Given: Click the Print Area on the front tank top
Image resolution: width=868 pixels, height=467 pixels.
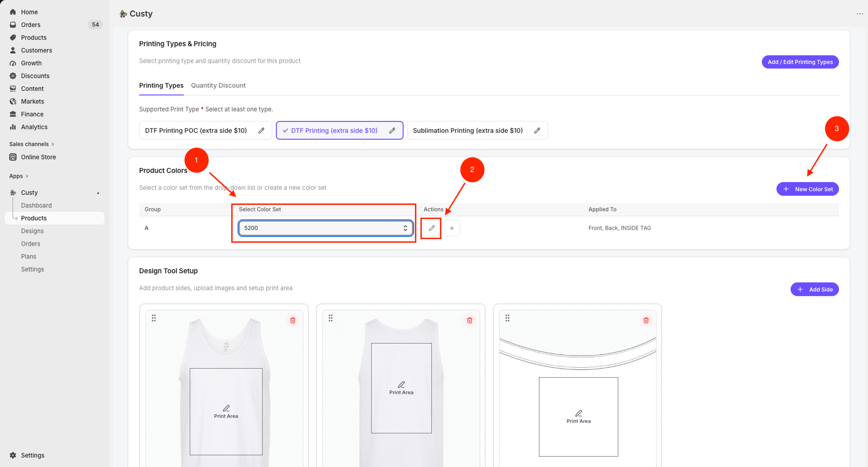Looking at the screenshot, I should tap(226, 412).
